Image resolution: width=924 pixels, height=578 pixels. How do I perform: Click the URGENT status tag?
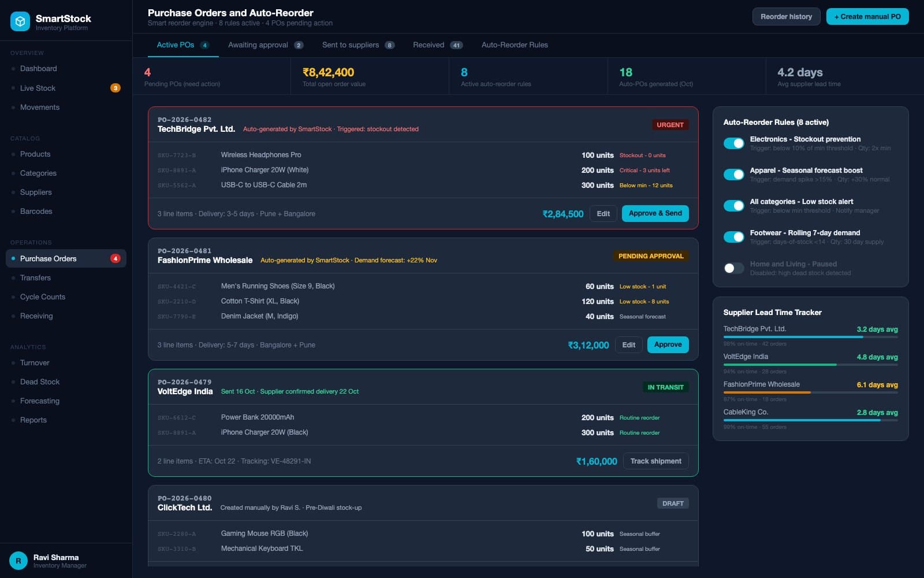point(670,125)
